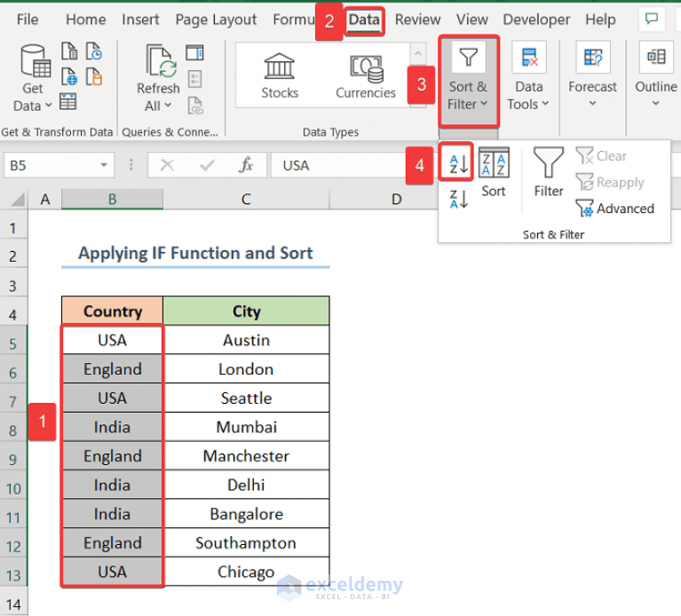Click the Insert Function fx icon

[246, 165]
